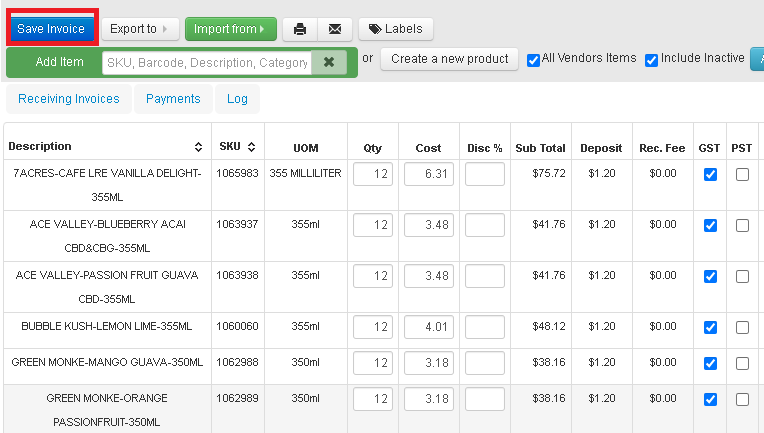764x433 pixels.
Task: Focus the SKU, Barcode, Description search field
Action: tap(207, 62)
